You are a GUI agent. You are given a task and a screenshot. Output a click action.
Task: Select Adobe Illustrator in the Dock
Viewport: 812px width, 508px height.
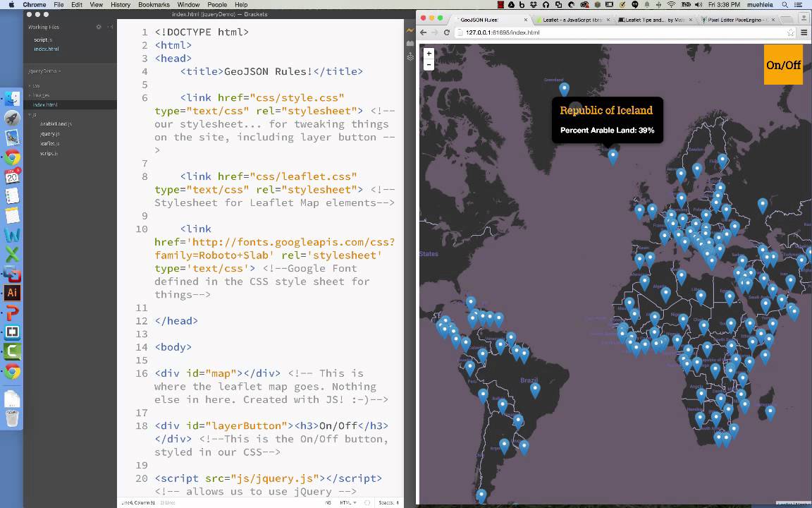[11, 292]
